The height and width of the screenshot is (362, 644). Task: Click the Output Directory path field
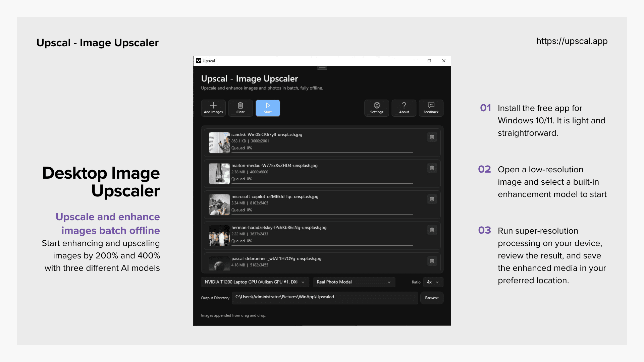325,298
